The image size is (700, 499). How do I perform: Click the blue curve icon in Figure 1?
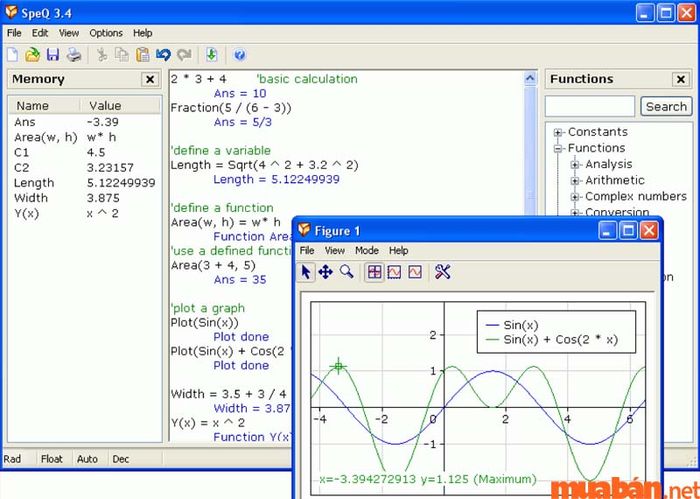(394, 272)
